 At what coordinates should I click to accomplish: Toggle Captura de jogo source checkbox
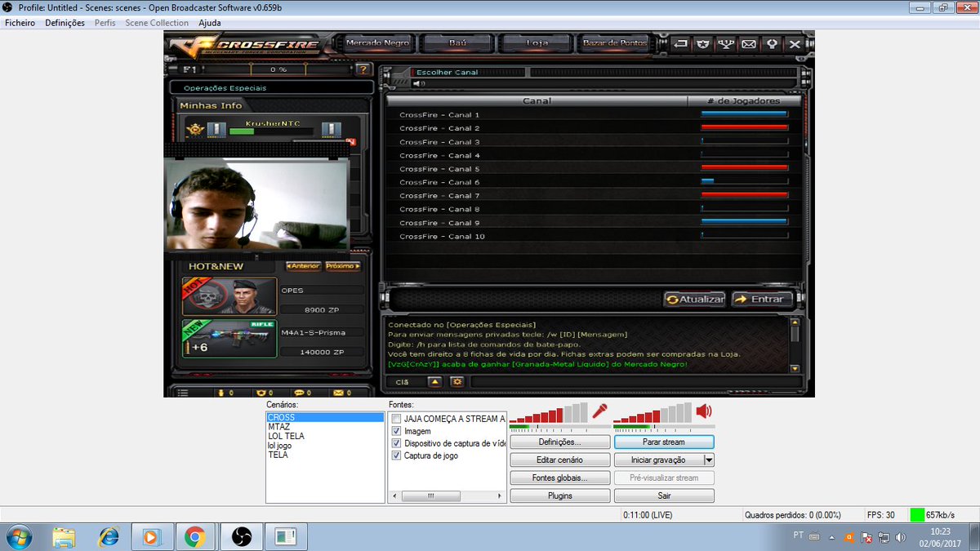(397, 455)
